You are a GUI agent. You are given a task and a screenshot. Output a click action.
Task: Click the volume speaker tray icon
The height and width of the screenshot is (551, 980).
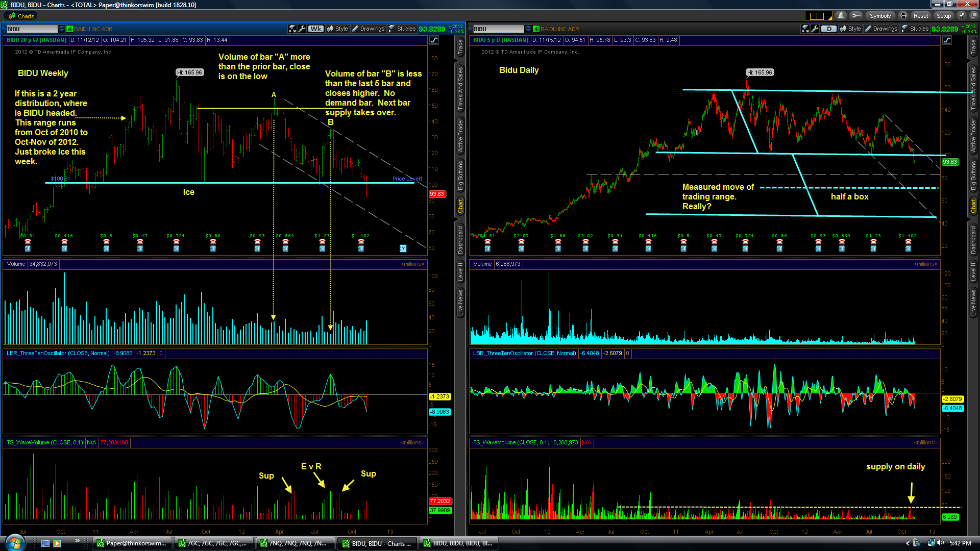click(x=941, y=543)
